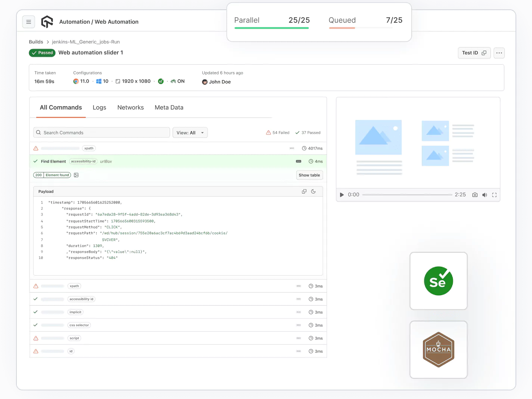532x399 pixels.
Task: Click the video progress seek bar
Action: click(x=407, y=195)
